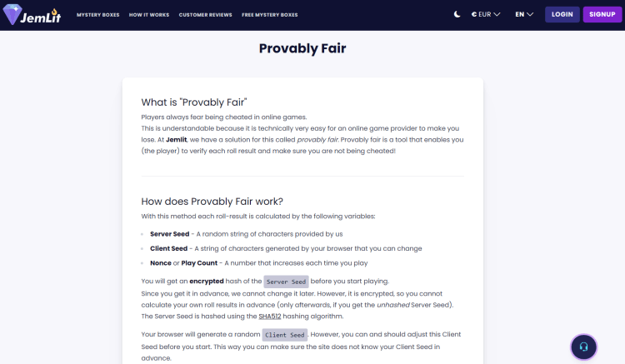625x364 pixels.
Task: Open the EUR currency dropdown
Action: 486,14
